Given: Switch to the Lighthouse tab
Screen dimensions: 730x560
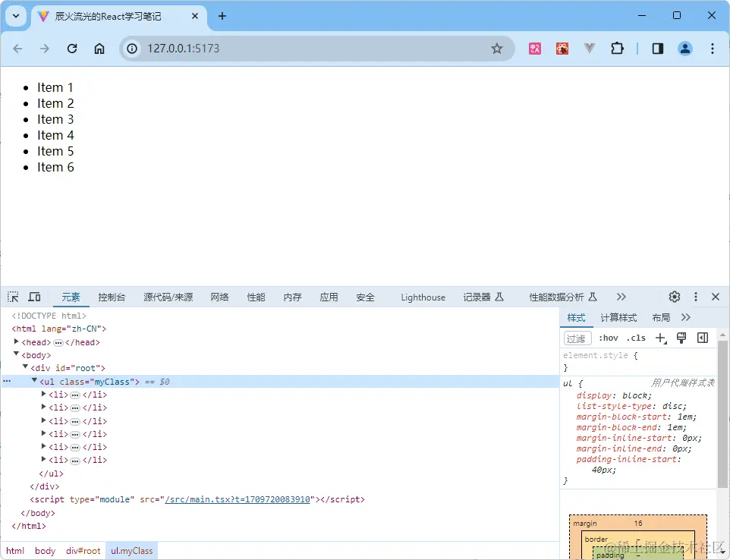Looking at the screenshot, I should (x=423, y=297).
